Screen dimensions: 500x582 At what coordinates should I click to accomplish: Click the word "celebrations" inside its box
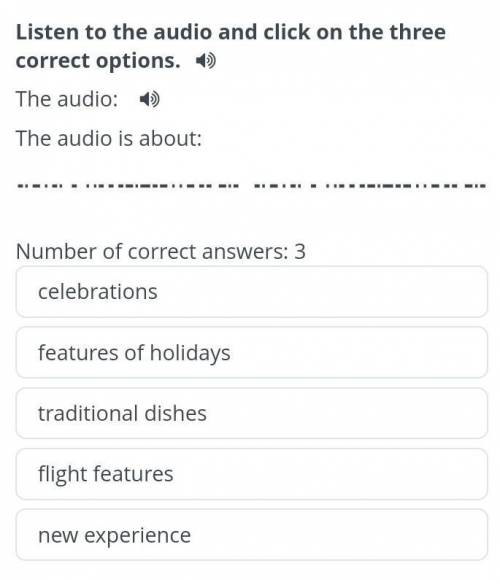click(98, 292)
